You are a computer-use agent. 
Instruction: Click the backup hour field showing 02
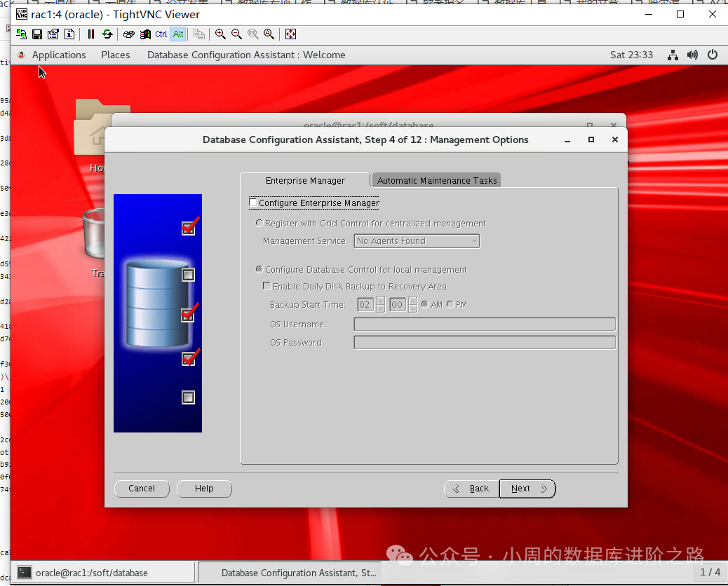click(x=365, y=304)
